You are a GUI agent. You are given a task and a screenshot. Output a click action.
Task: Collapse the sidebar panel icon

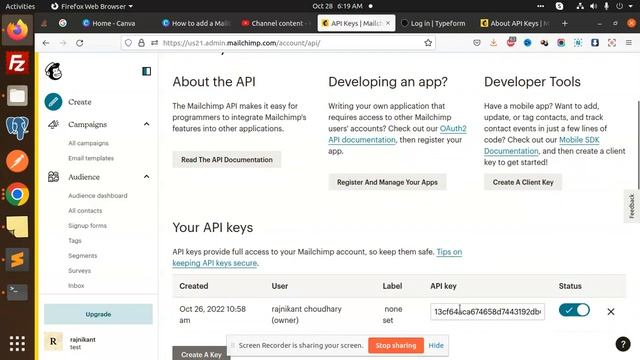tap(147, 71)
